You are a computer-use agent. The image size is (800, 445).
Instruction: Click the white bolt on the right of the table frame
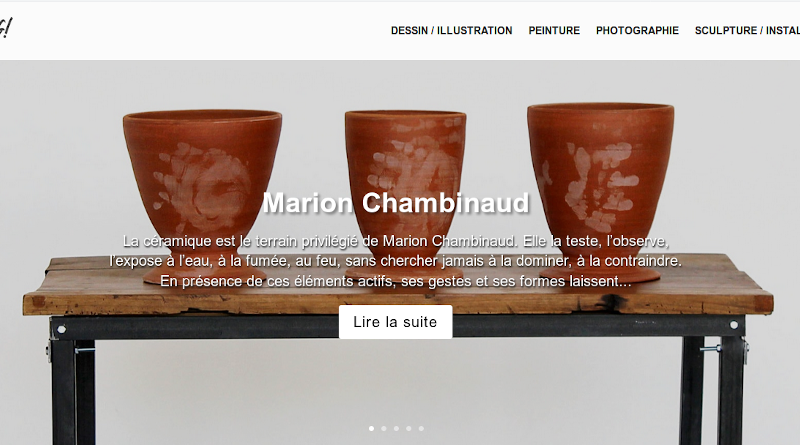coord(734,325)
